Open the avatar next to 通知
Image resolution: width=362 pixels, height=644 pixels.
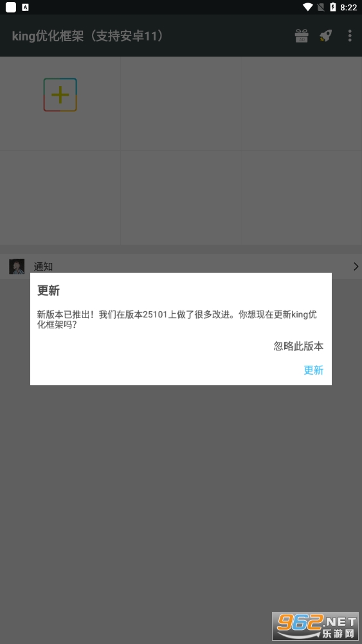point(17,267)
